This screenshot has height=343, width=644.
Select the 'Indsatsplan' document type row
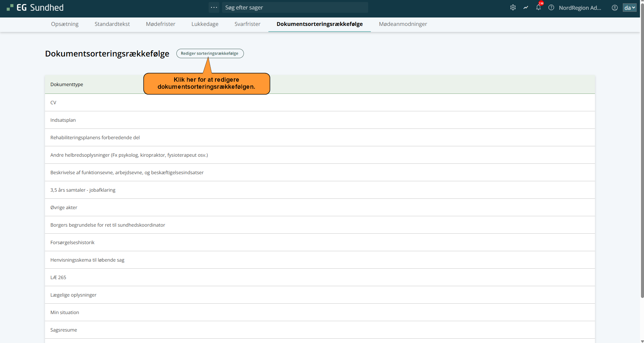63,120
